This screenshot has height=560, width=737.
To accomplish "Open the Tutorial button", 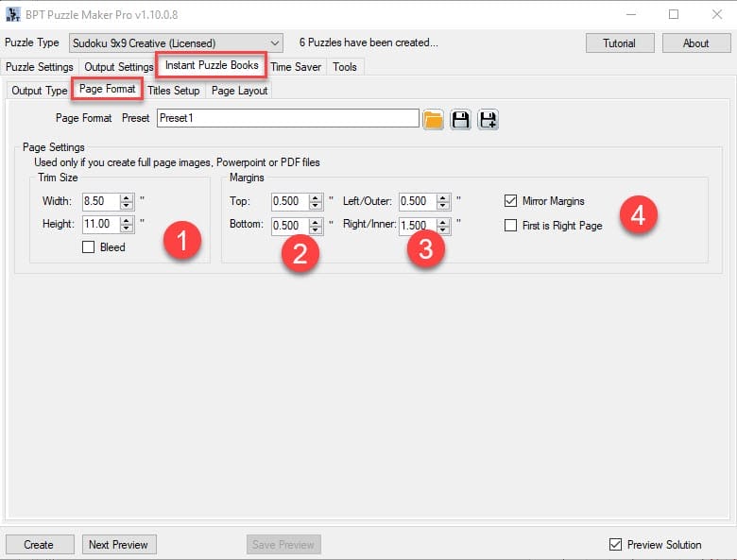I will coord(619,43).
